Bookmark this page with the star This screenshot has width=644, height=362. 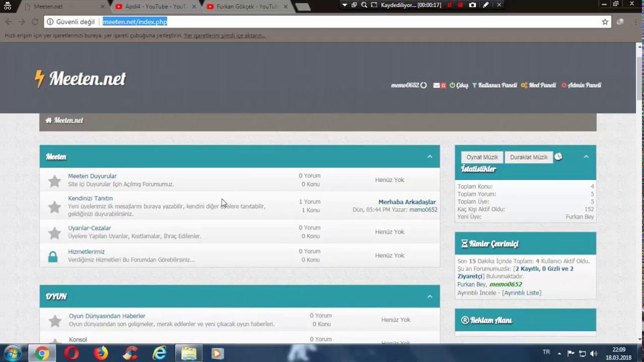point(605,22)
